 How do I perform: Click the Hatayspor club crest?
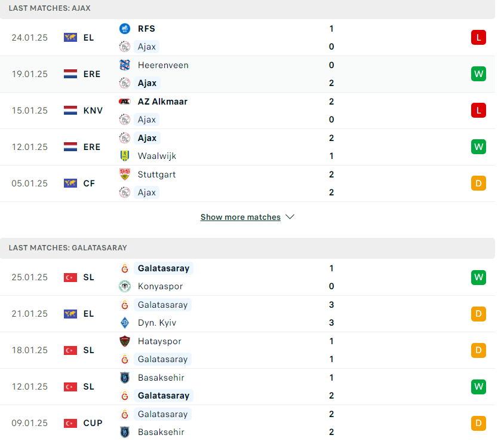click(125, 341)
